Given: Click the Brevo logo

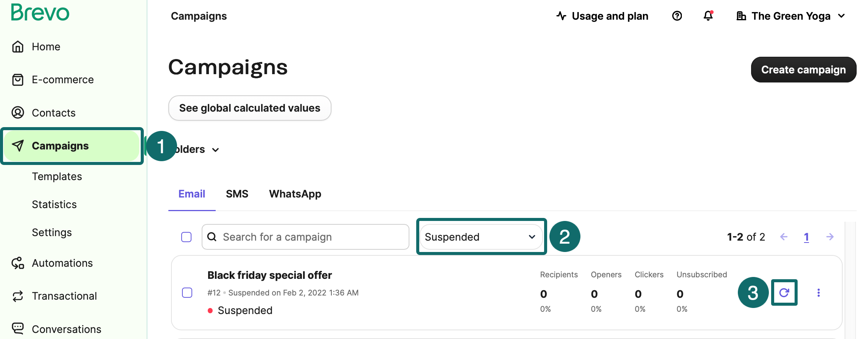Looking at the screenshot, I should [40, 12].
